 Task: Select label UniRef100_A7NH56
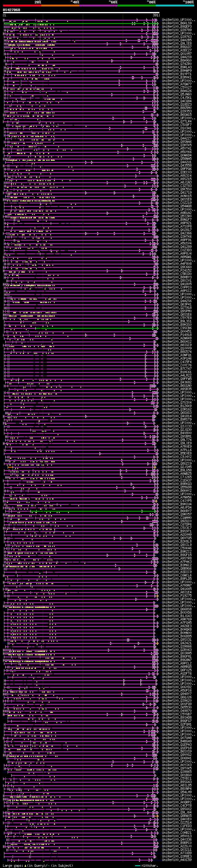pyautogui.click(x=177, y=497)
